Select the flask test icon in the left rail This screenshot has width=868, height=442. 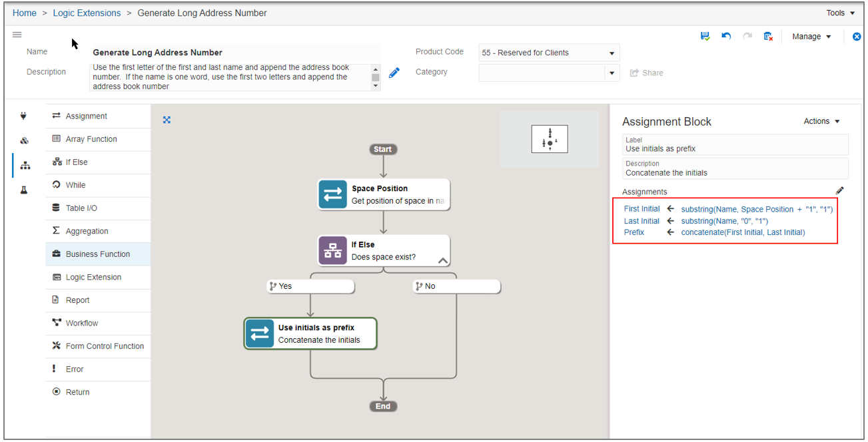click(23, 189)
